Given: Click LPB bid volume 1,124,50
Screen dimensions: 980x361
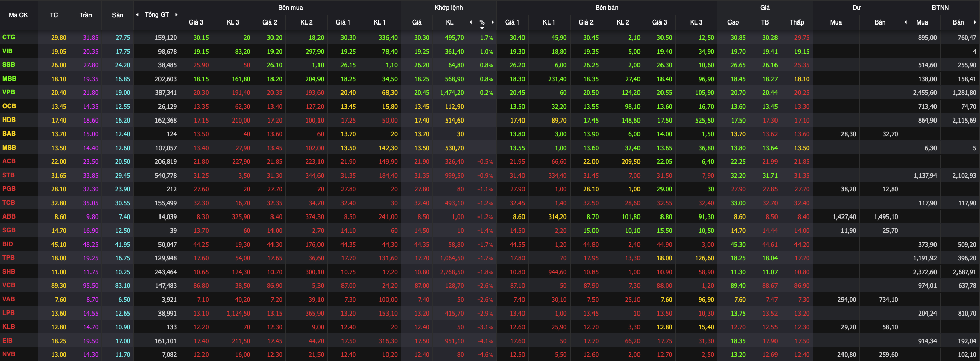Looking at the screenshot, I should [238, 314].
